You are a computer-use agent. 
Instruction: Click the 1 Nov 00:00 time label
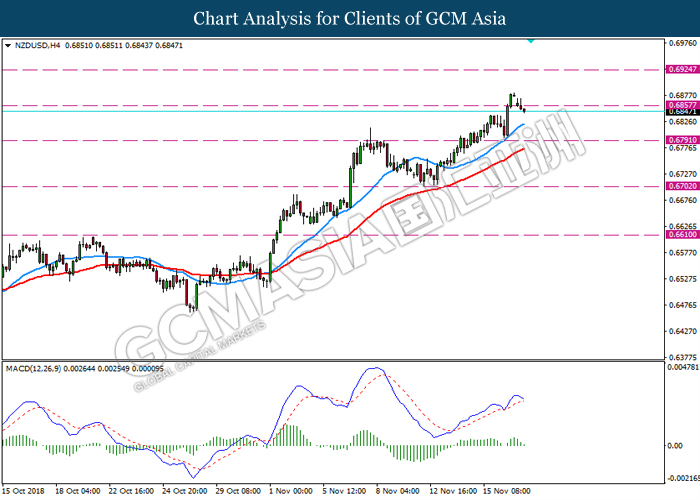291,491
